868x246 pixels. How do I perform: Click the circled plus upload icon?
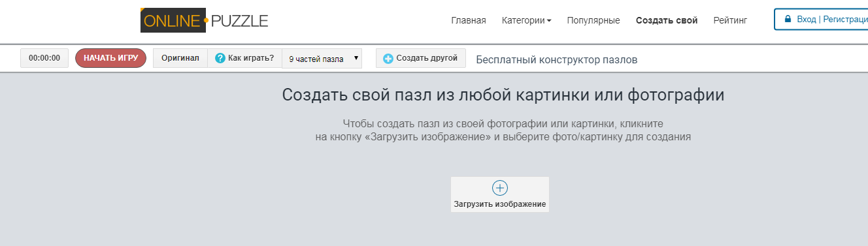pos(500,188)
